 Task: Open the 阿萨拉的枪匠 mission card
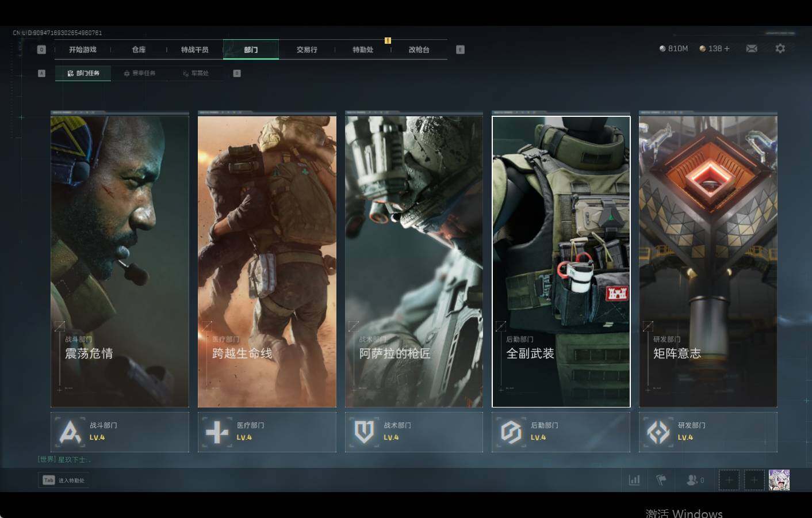(414, 261)
